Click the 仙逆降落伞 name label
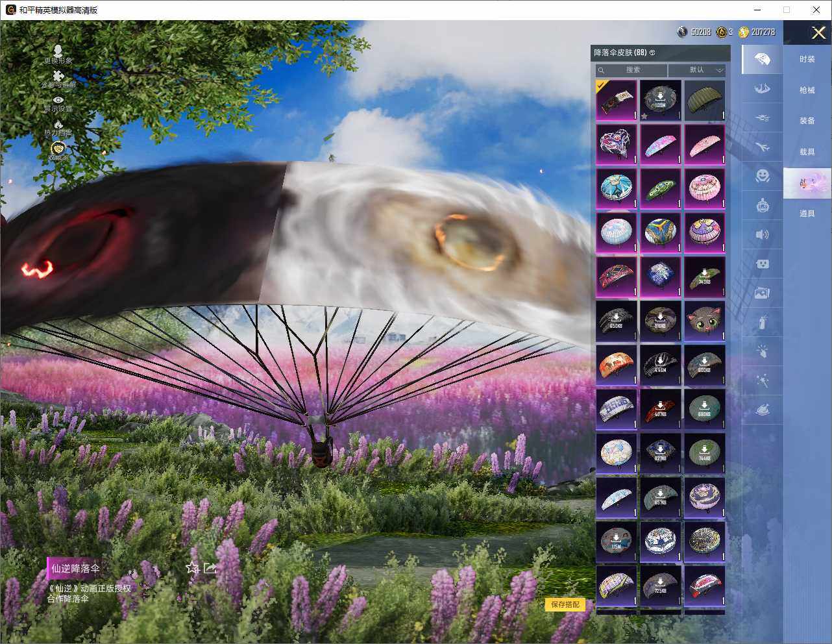Viewport: 832px width, 644px height. [75, 569]
